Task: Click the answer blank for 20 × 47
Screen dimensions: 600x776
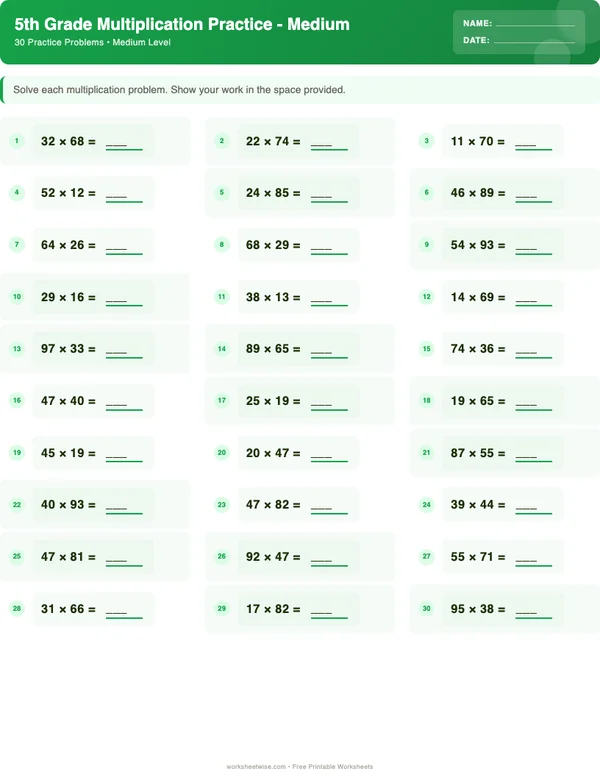Action: tap(329, 455)
